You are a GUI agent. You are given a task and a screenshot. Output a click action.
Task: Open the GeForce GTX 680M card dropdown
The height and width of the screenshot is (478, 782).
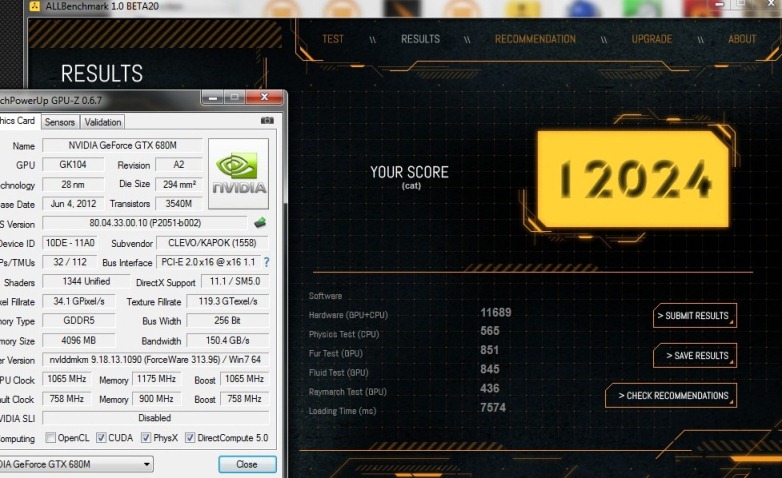pos(76,464)
